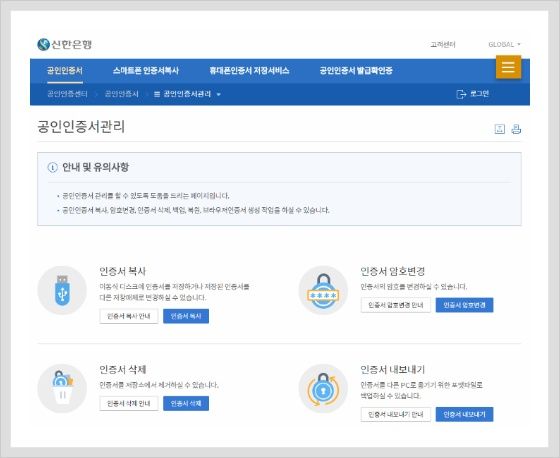Expand the 공인인증서관리 breadcrumb dropdown arrow
The image size is (560, 458).
pyautogui.click(x=219, y=95)
